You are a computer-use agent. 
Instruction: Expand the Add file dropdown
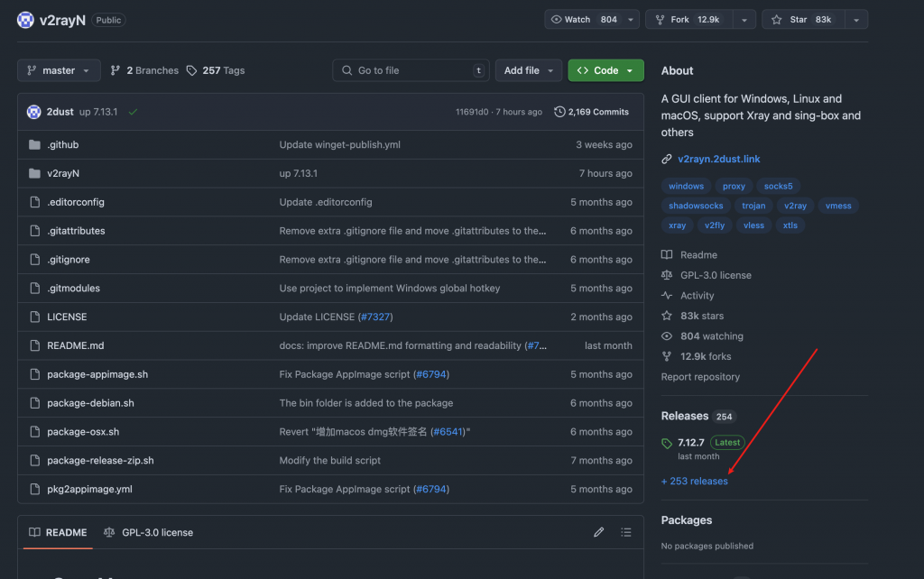click(x=528, y=70)
